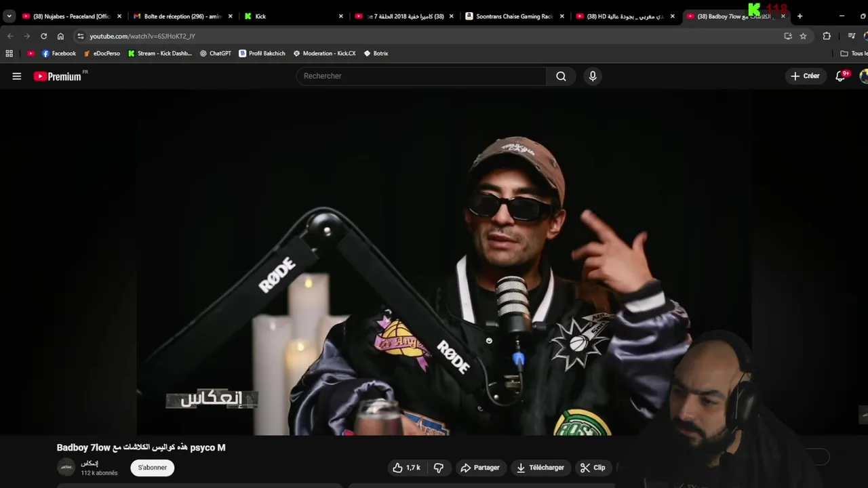This screenshot has width=868, height=488.
Task: Open the YouTube bookmark icon in bookmarks bar
Action: 31,54
